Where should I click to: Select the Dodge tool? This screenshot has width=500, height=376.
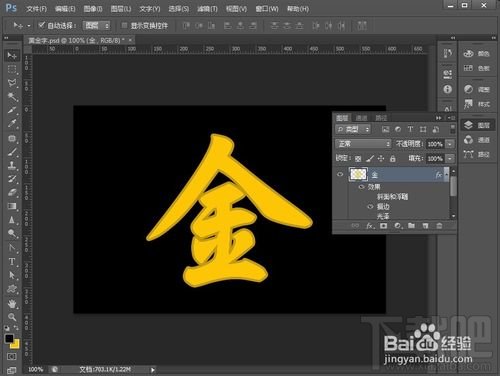coord(12,234)
